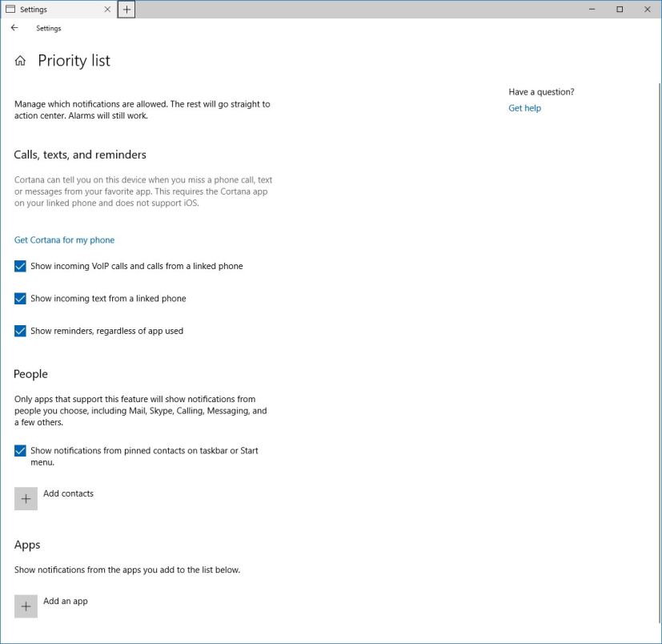Uncheck notifications from pinned contacts checkbox

click(x=20, y=451)
